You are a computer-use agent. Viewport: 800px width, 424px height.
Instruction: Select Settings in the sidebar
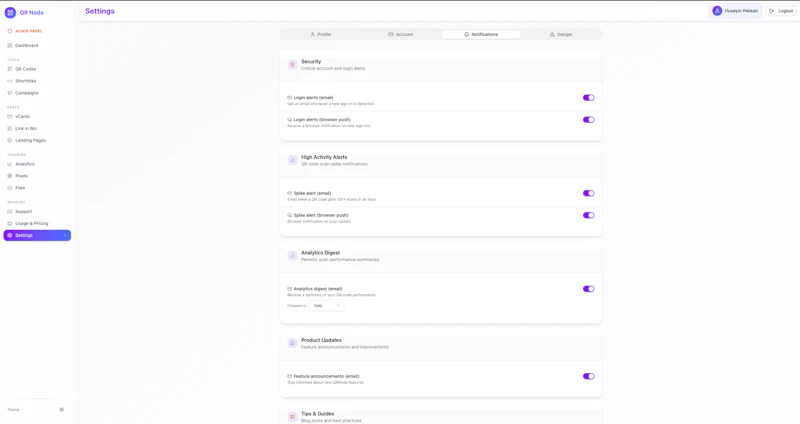click(37, 235)
